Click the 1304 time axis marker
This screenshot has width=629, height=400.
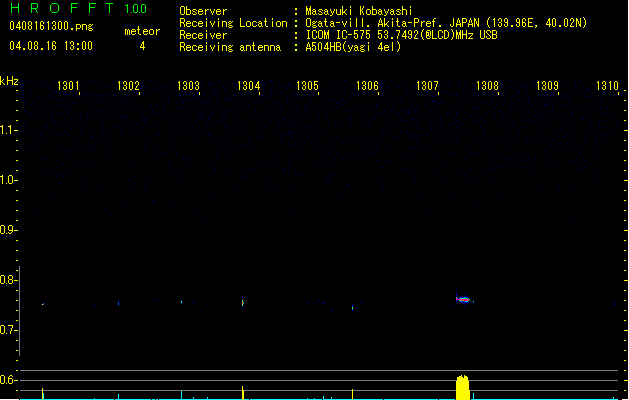pos(248,85)
